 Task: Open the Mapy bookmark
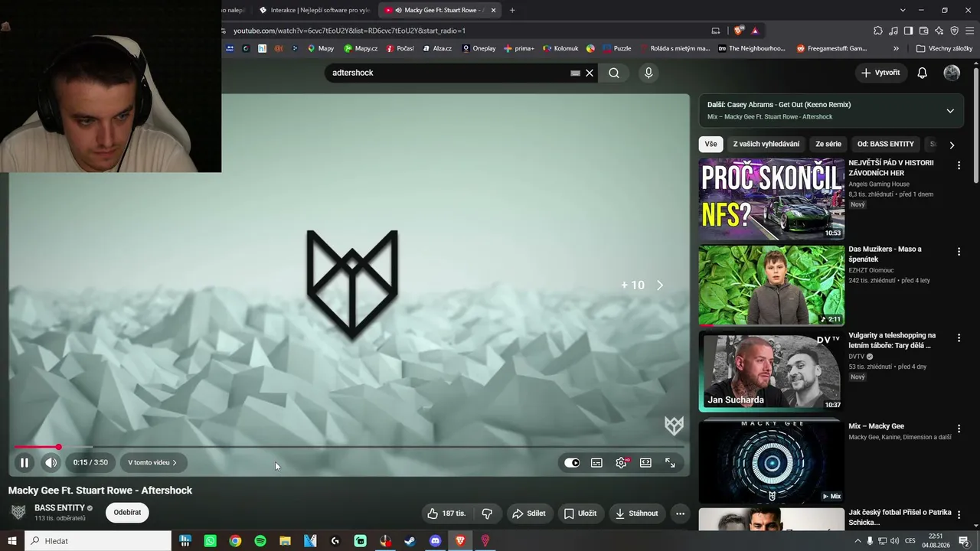coord(321,48)
